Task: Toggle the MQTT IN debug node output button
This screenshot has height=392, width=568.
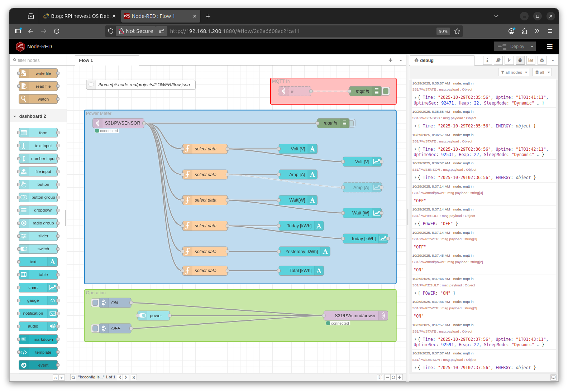Action: 386,91
